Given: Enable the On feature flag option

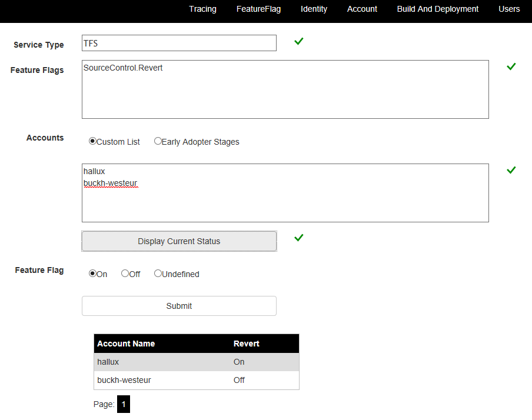Looking at the screenshot, I should pos(92,273).
